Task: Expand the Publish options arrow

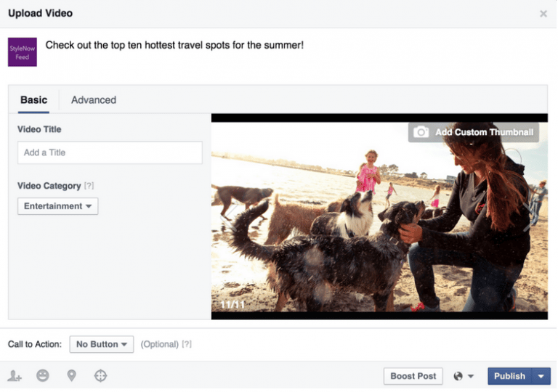Action: pyautogui.click(x=541, y=376)
